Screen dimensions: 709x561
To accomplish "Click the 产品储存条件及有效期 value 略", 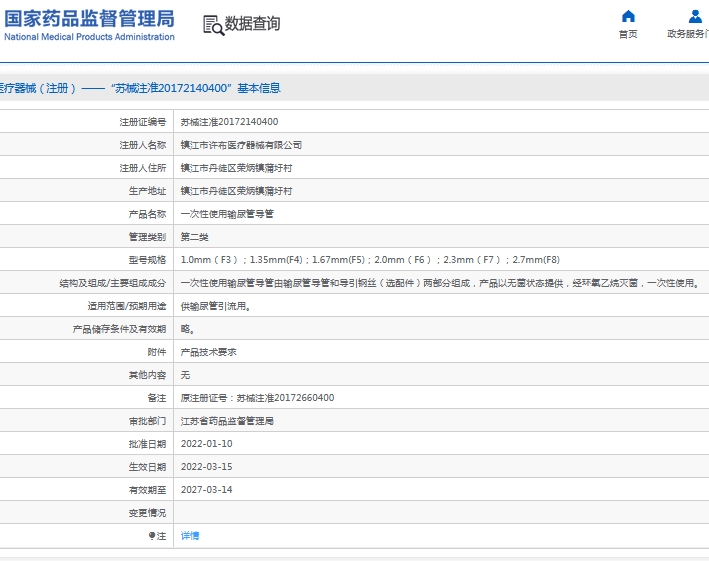I will point(188,329).
